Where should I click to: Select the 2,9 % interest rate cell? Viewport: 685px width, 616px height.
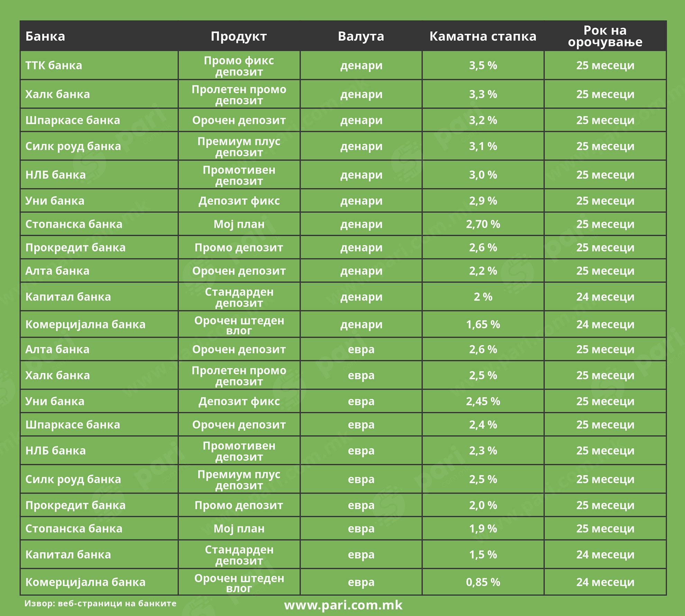(x=483, y=201)
